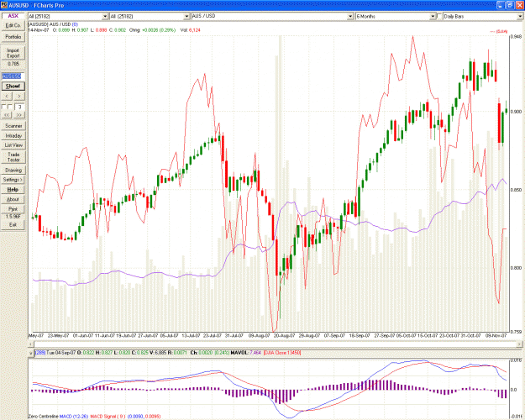Click the chart's horizontal scrollbar track

pyautogui.click(x=275, y=344)
